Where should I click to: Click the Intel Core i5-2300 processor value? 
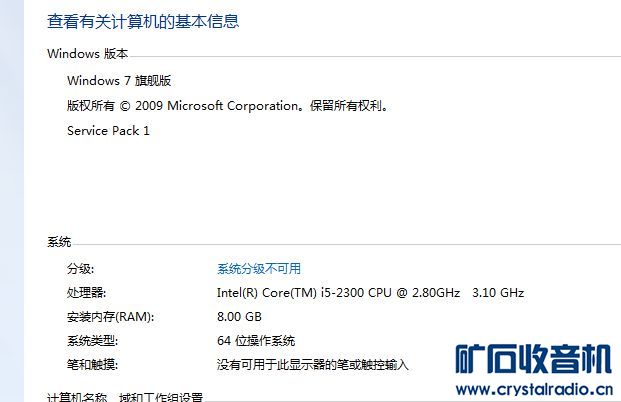tap(338, 293)
